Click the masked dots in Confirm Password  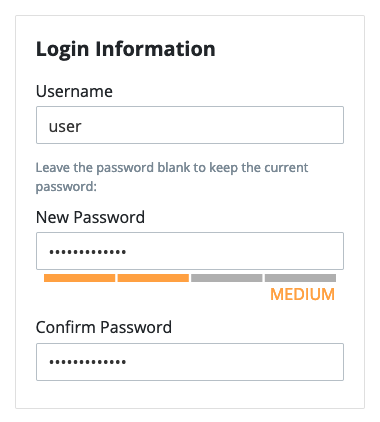[x=88, y=362]
